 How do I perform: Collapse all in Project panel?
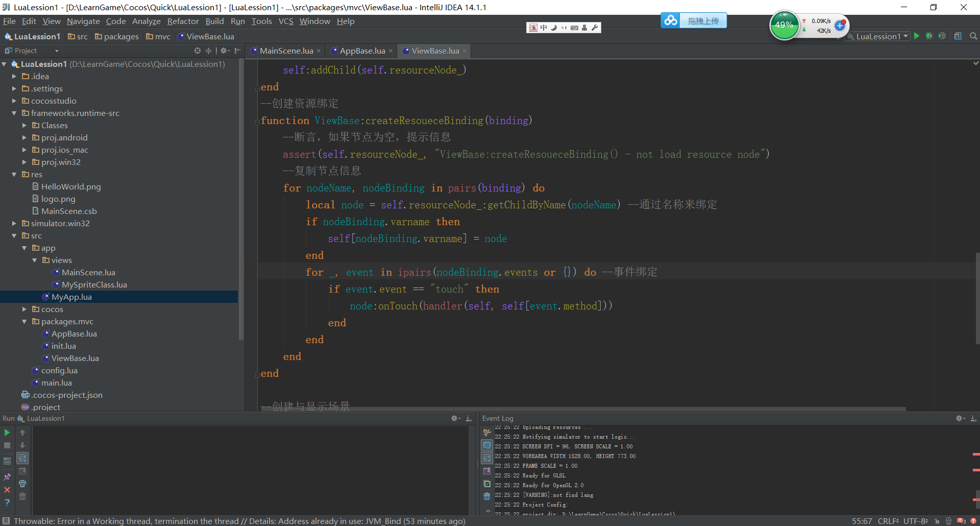[x=208, y=51]
